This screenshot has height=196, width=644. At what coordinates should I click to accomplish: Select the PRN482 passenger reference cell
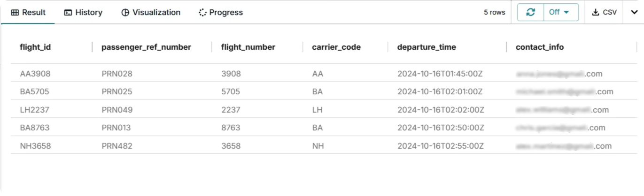[117, 146]
